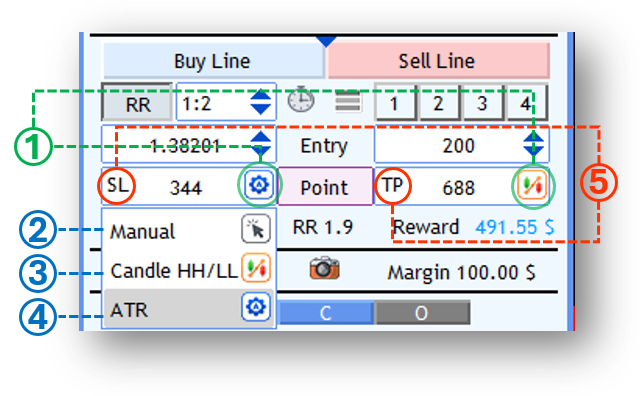
Task: Increase the 1:2 ratio with up arrow
Action: pyautogui.click(x=261, y=96)
